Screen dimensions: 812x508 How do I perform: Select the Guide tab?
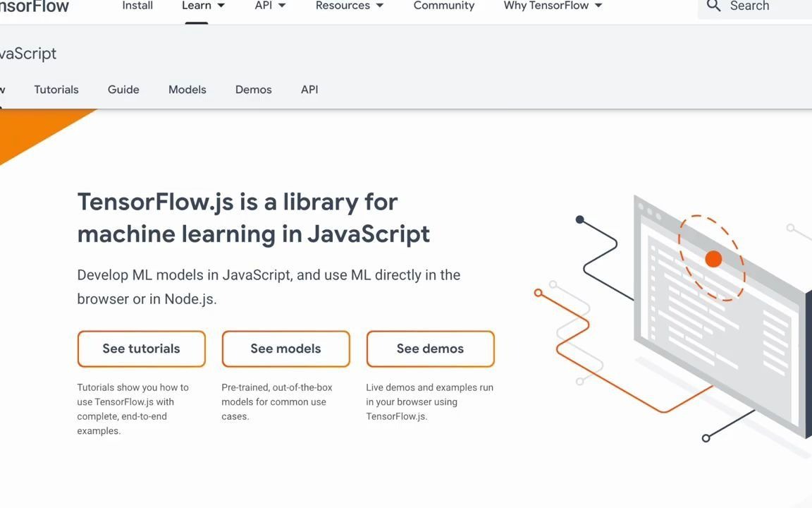[123, 90]
